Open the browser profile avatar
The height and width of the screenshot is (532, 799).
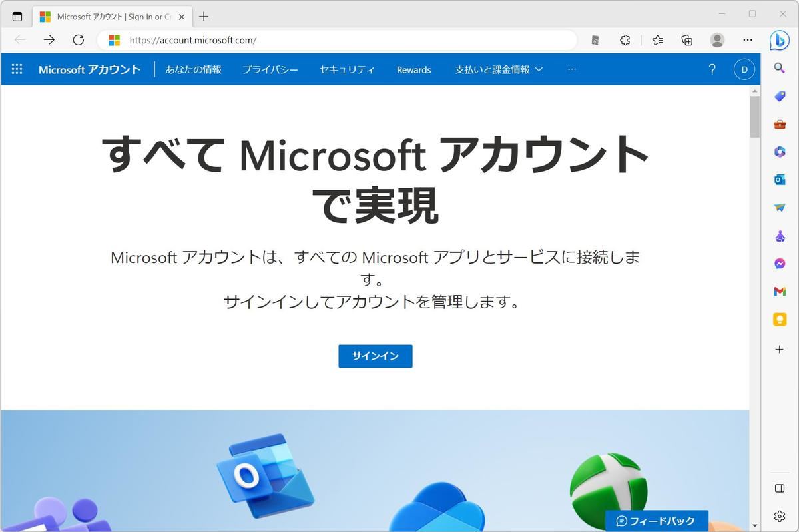(x=717, y=40)
